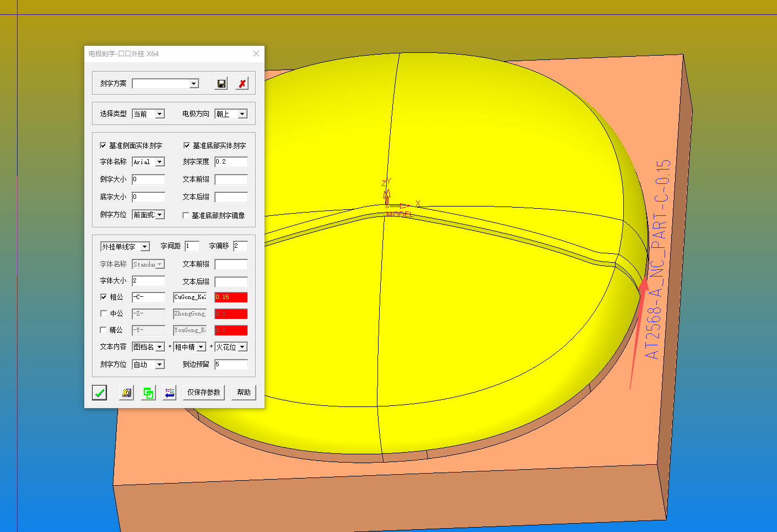Expand the 外挂单线字 dropdown
Image resolution: width=777 pixels, height=532 pixels.
coord(144,247)
